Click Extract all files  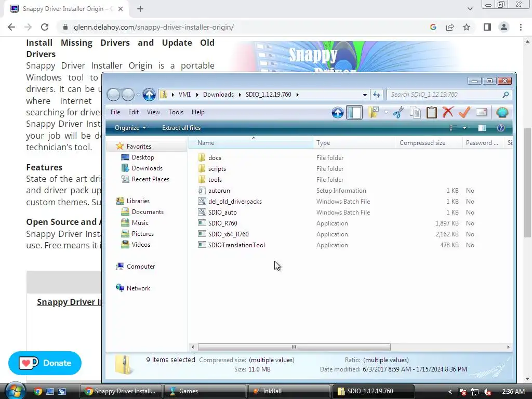[x=181, y=128]
